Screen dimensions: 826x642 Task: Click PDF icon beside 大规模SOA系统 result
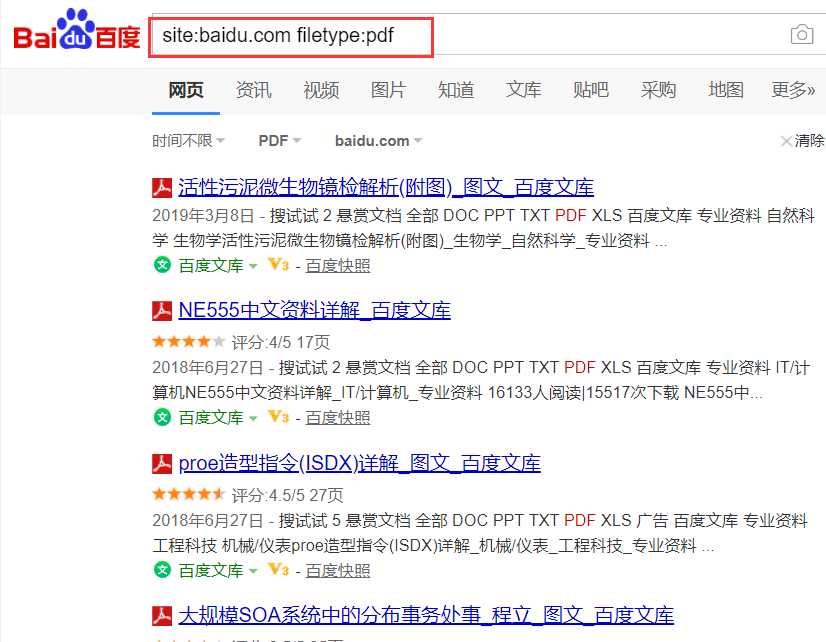162,616
